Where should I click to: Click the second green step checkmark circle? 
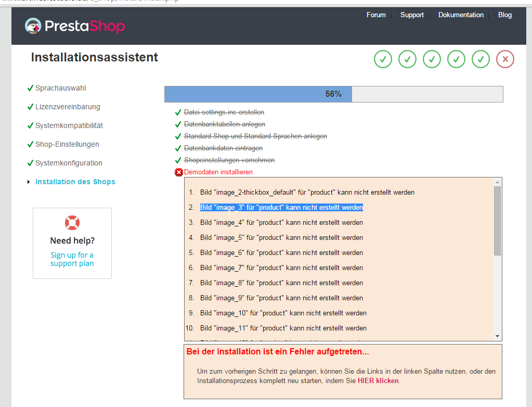(407, 59)
